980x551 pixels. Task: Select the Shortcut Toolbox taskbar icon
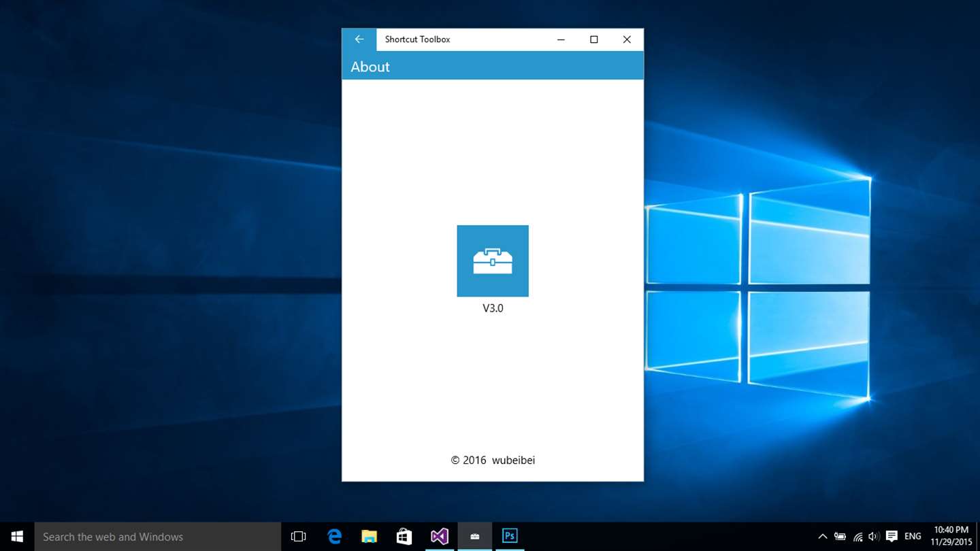point(475,537)
